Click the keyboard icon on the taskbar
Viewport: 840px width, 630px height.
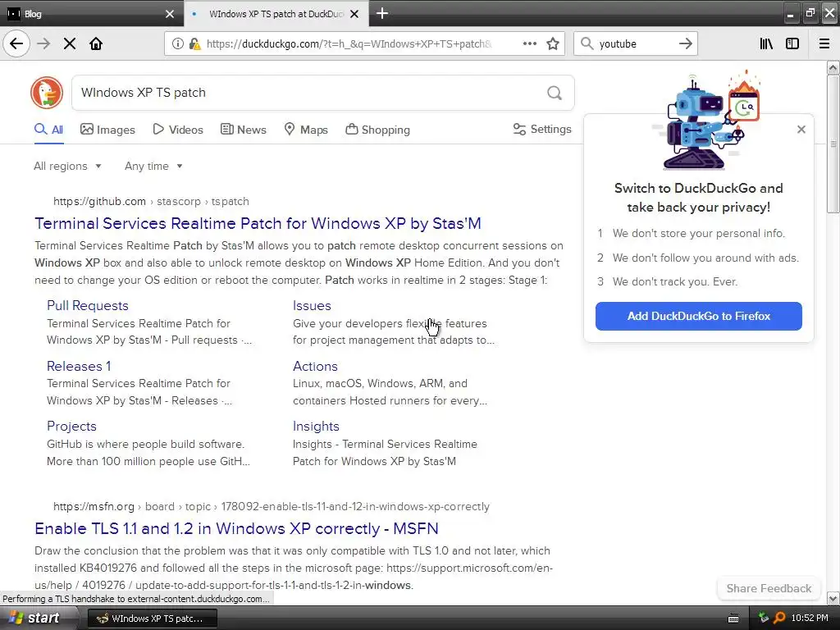(733, 619)
